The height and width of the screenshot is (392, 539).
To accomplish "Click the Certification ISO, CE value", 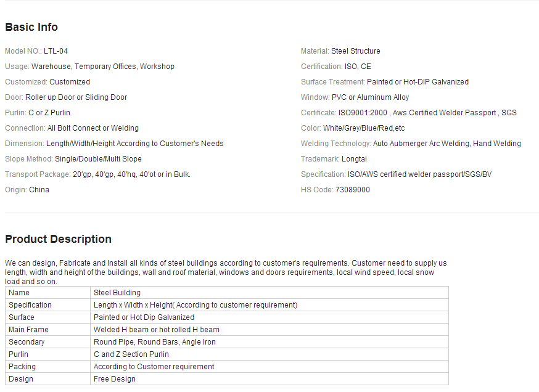I will (358, 67).
